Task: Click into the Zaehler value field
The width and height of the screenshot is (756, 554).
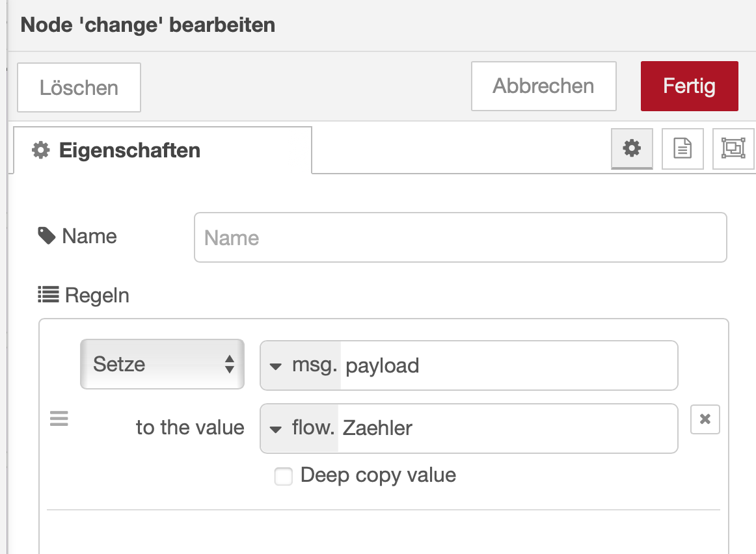Action: [507, 428]
